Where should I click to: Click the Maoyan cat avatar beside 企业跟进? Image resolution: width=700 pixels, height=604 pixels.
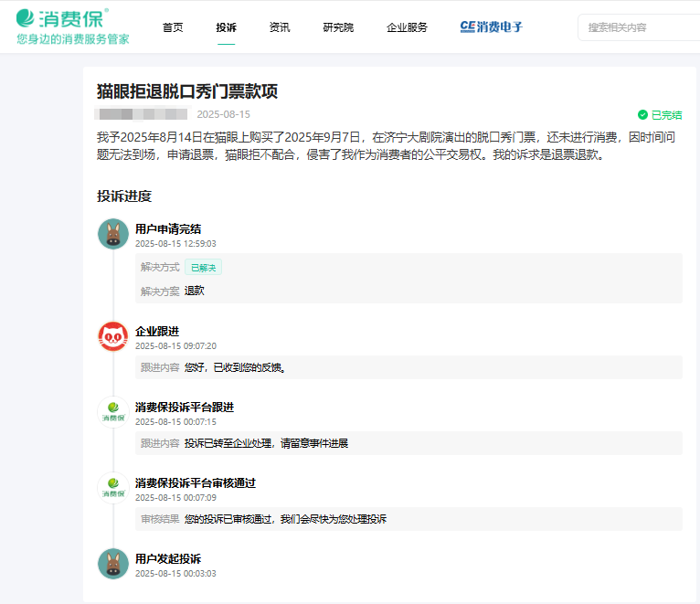coord(113,336)
